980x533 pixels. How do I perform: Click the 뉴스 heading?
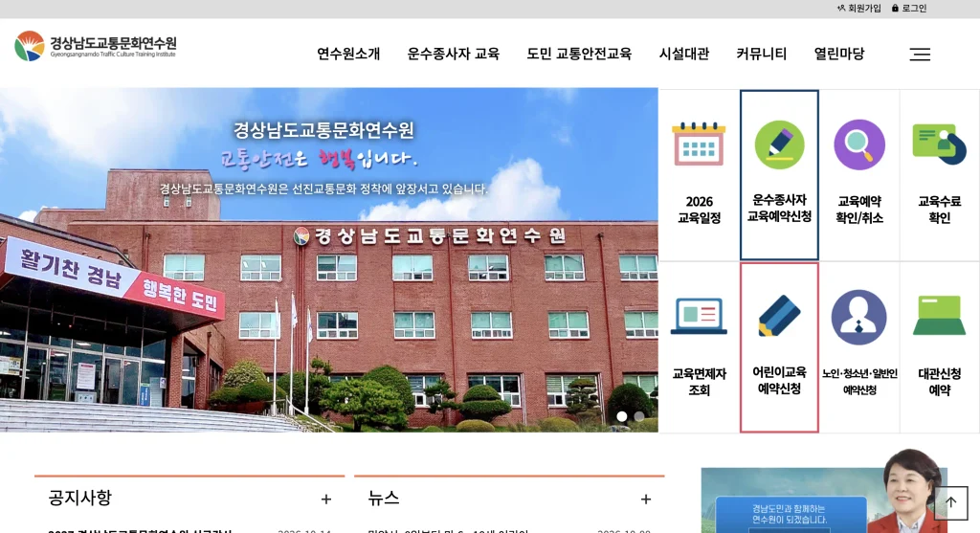pos(384,498)
